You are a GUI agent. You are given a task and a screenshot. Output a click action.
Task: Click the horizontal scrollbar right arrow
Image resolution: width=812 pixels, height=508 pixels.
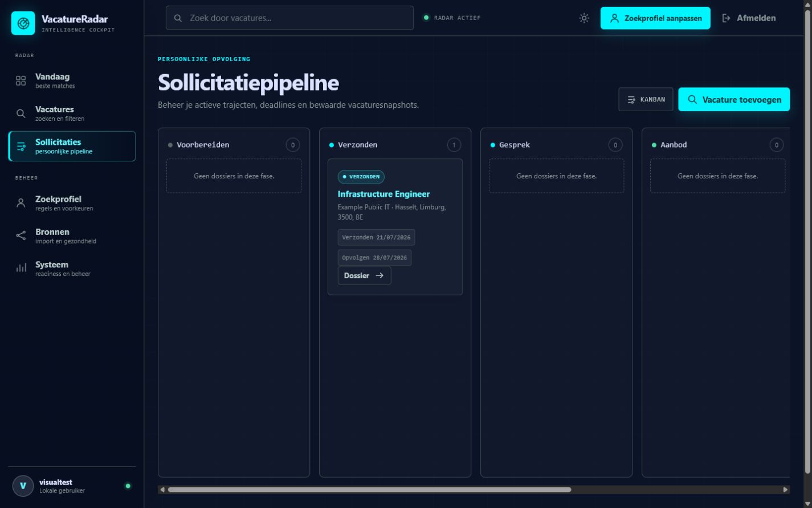[x=785, y=489]
